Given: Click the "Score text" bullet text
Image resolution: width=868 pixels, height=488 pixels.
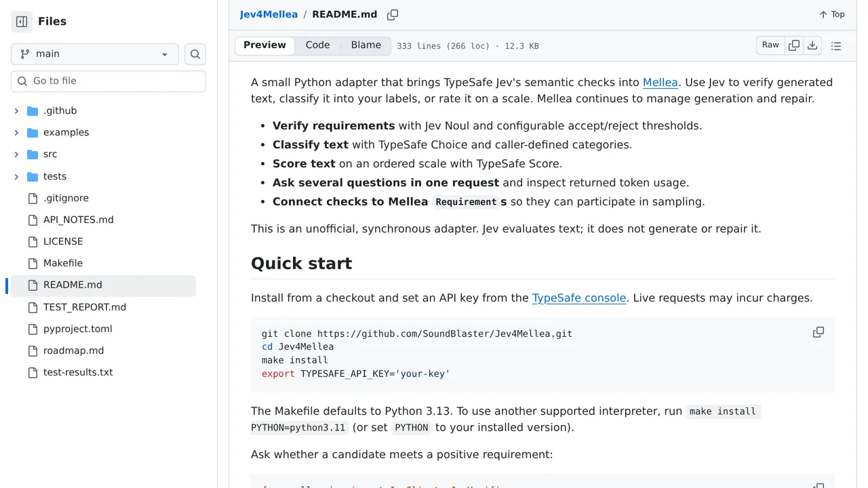Looking at the screenshot, I should point(304,164).
